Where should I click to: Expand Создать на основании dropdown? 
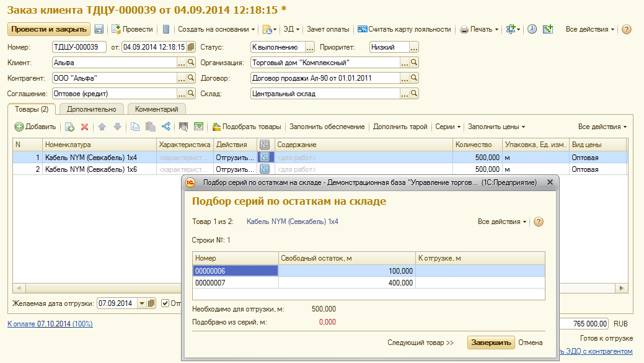pyautogui.click(x=216, y=29)
